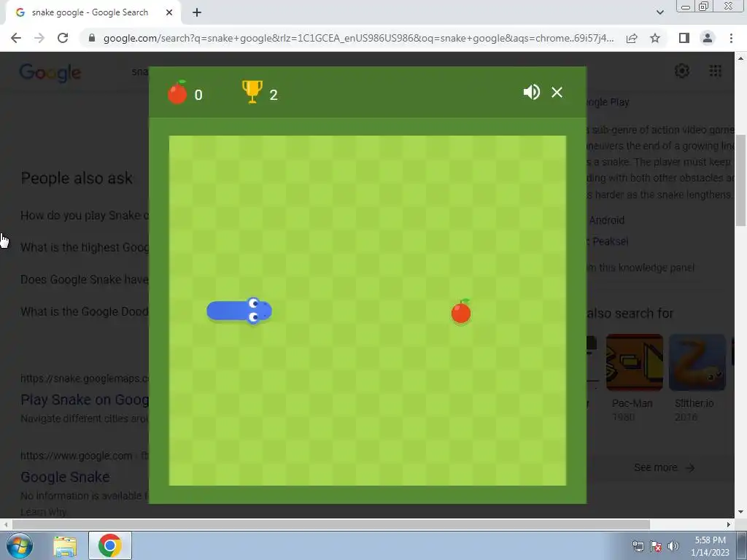Viewport: 747px width, 560px height.
Task: Click the network tray icon
Action: [638, 546]
